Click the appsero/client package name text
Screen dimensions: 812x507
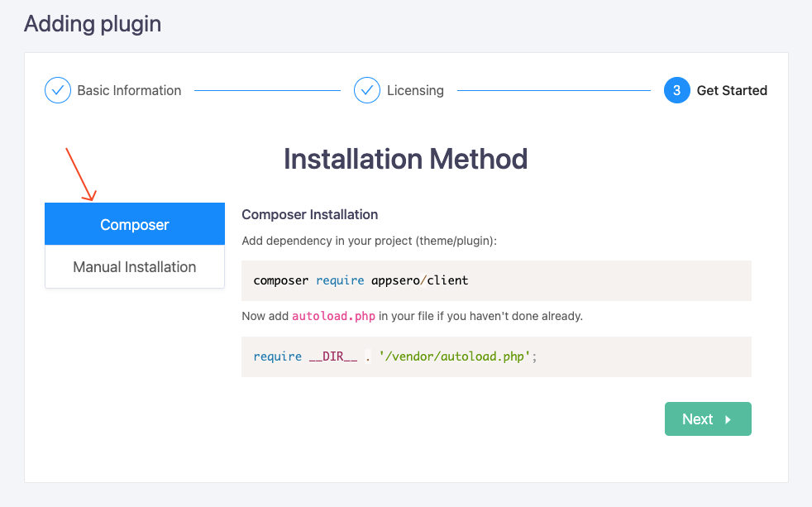click(x=419, y=280)
